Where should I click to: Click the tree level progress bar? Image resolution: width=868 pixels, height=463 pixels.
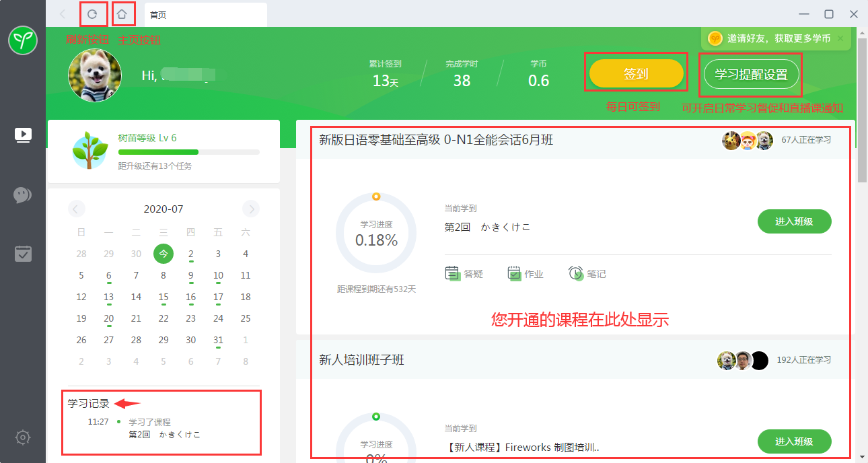(188, 152)
